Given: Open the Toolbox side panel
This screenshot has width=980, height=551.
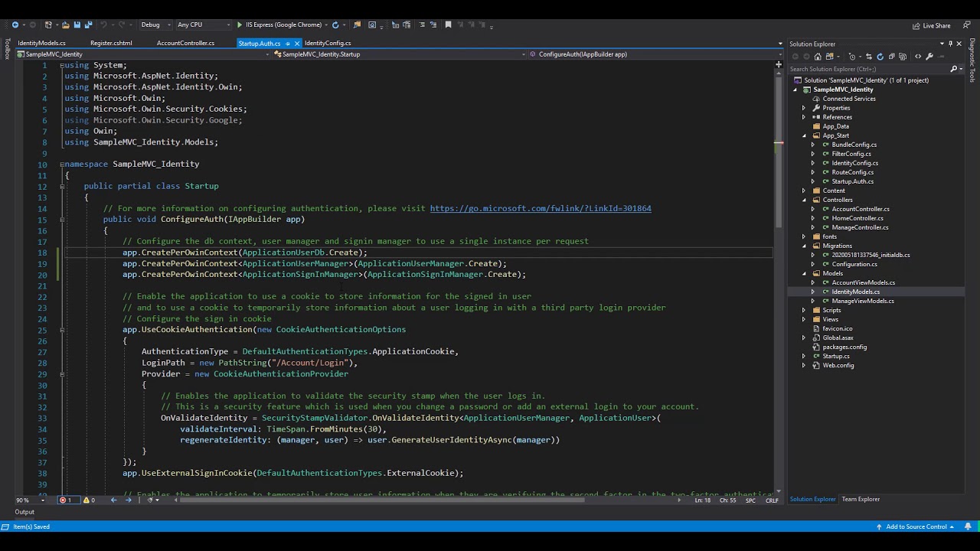Looking at the screenshot, I should coord(8,48).
